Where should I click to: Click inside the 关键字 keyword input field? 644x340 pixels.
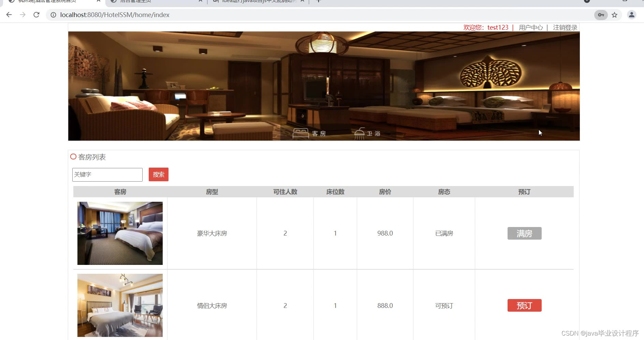click(107, 174)
